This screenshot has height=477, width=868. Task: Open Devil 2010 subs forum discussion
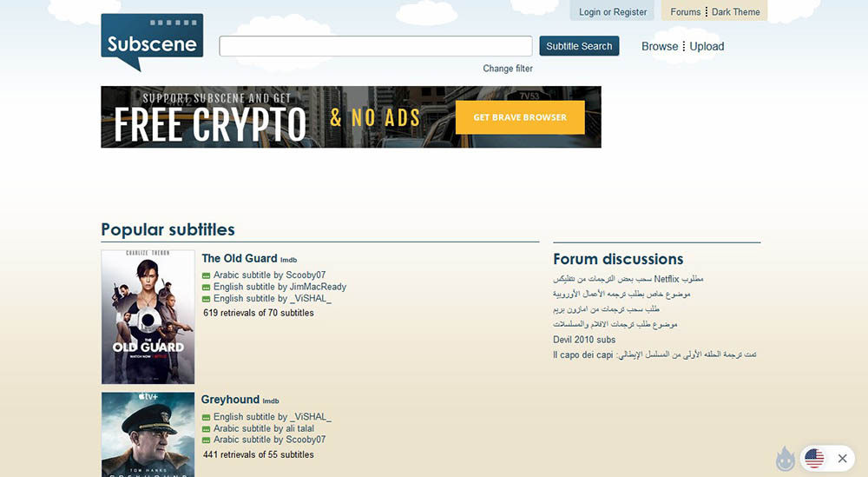[x=584, y=340]
